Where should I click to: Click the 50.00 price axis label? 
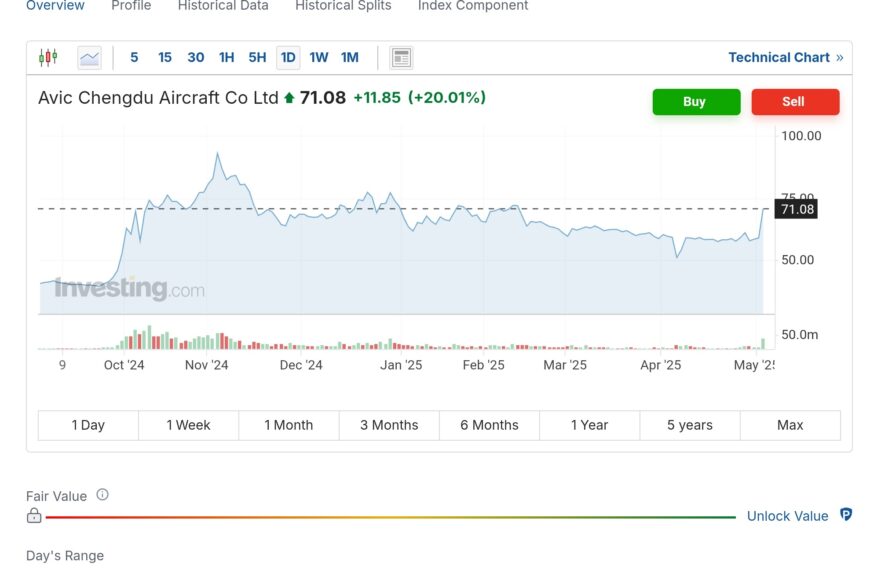point(797,260)
